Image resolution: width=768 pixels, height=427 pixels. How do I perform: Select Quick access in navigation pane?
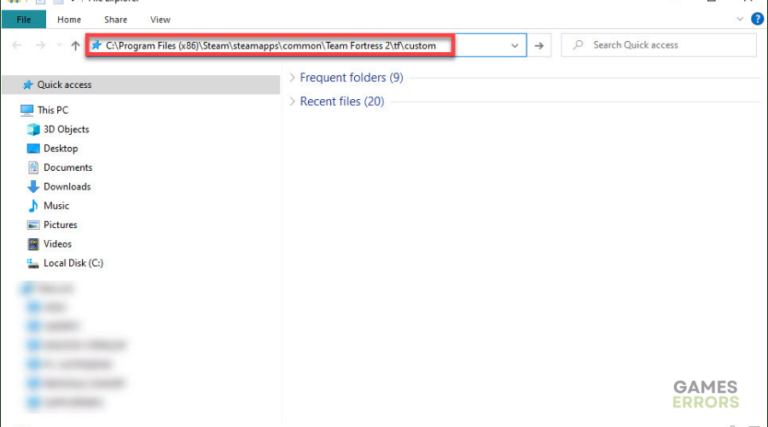(x=64, y=85)
